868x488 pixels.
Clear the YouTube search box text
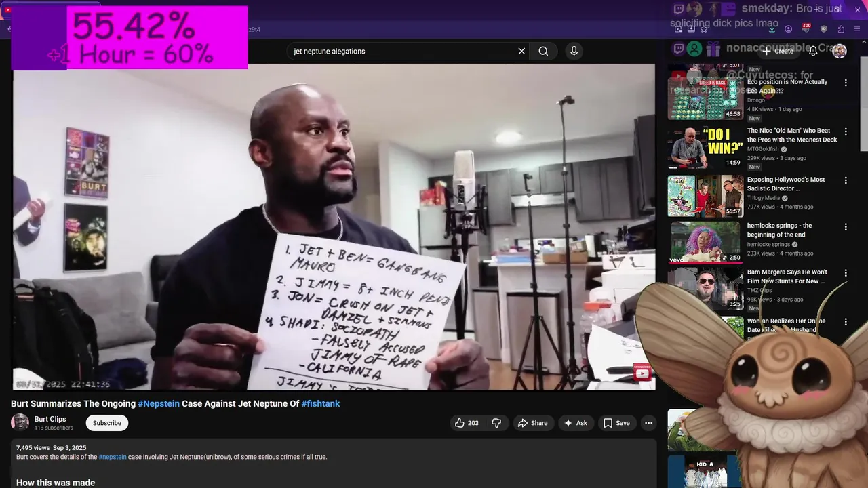point(521,51)
